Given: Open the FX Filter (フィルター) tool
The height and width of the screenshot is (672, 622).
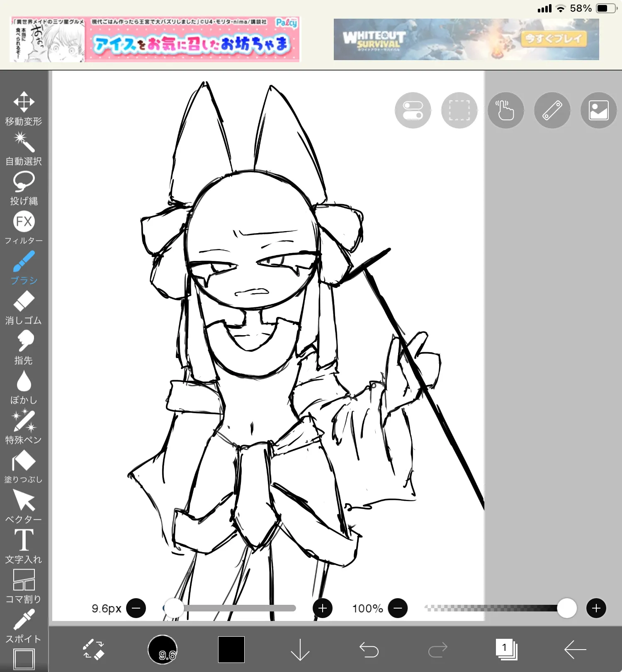Looking at the screenshot, I should pos(24,228).
